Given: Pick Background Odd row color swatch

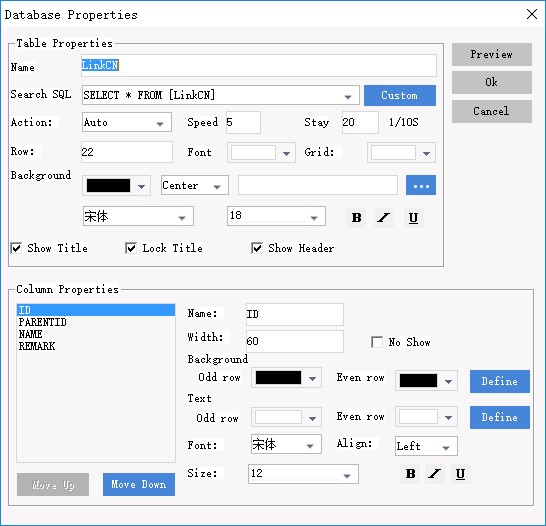Looking at the screenshot, I should [278, 378].
